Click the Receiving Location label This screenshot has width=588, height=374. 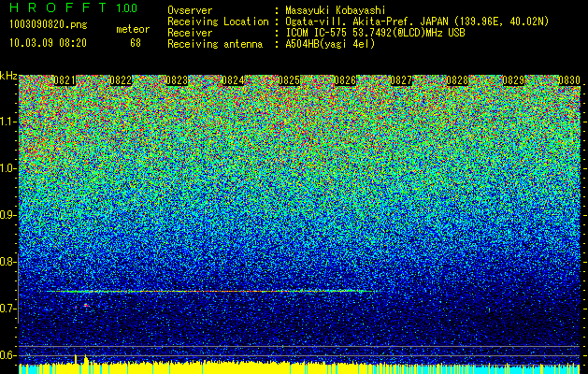pyautogui.click(x=218, y=22)
